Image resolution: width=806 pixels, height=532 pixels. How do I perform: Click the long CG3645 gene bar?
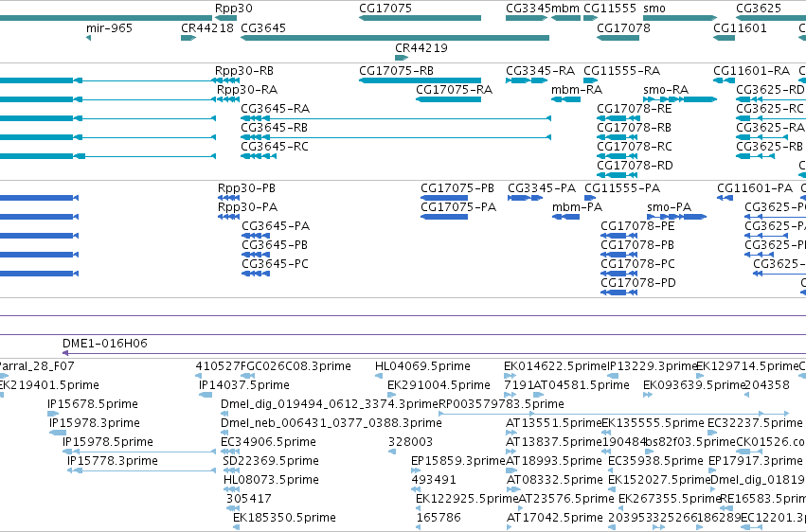coord(395,38)
